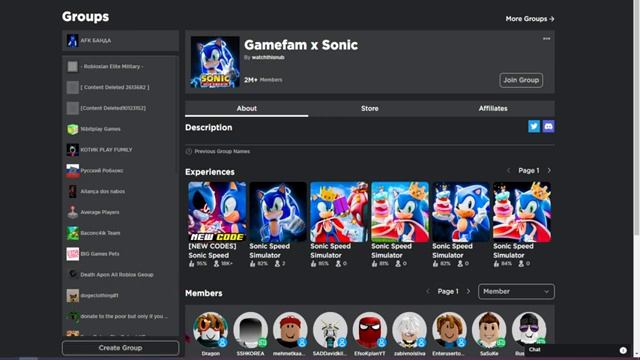Open the SADDavidkil member avatar

point(330,329)
